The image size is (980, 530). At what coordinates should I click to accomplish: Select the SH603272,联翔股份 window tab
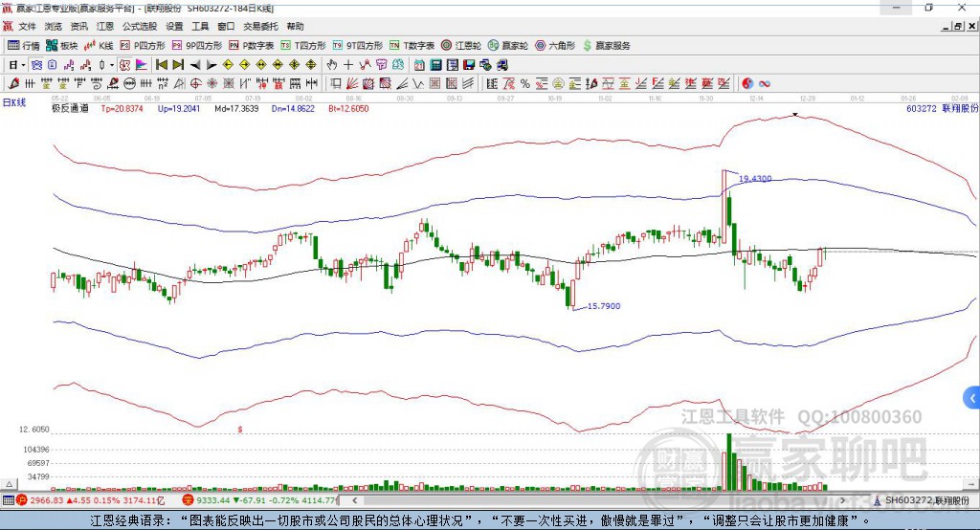[x=922, y=500]
